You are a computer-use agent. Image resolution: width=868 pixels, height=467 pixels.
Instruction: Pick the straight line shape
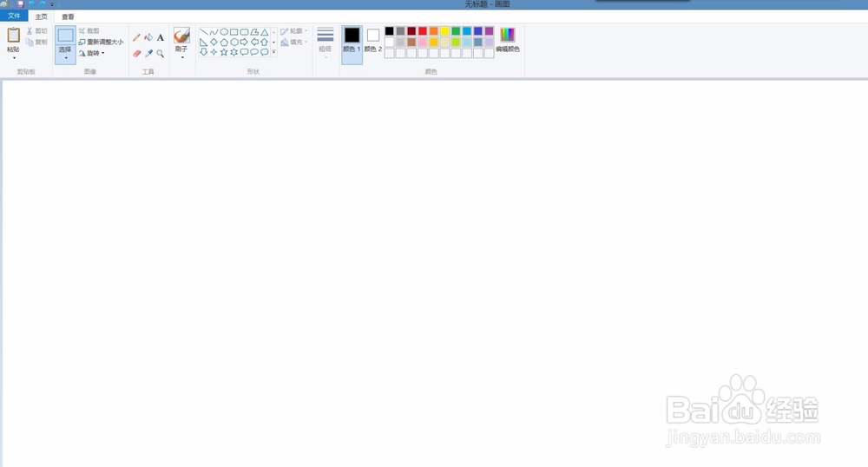click(x=203, y=32)
